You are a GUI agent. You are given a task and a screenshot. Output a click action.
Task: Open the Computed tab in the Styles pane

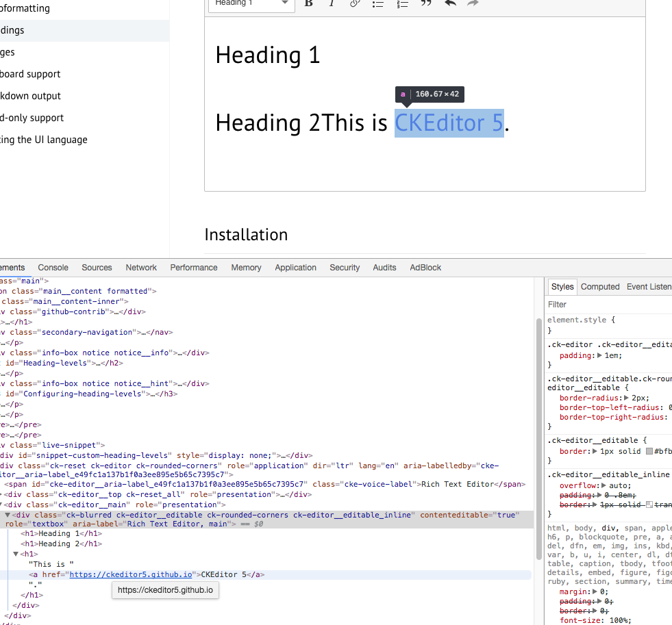point(600,286)
